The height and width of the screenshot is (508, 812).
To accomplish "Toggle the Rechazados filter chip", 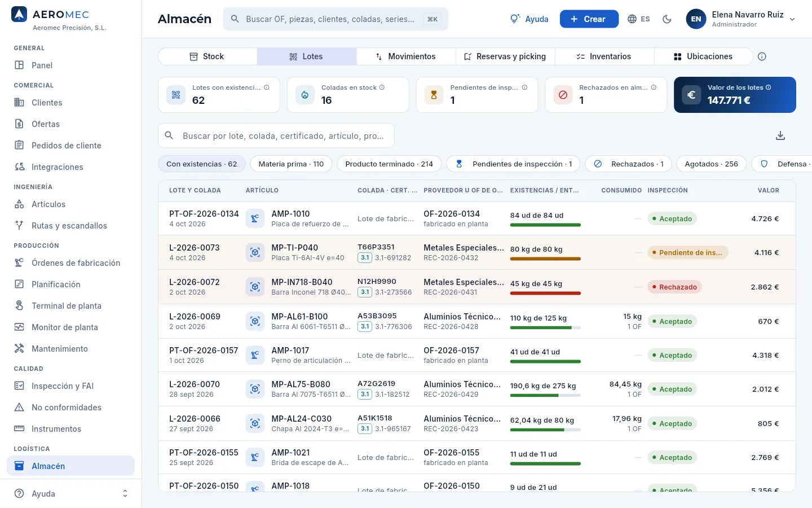I will tap(628, 164).
